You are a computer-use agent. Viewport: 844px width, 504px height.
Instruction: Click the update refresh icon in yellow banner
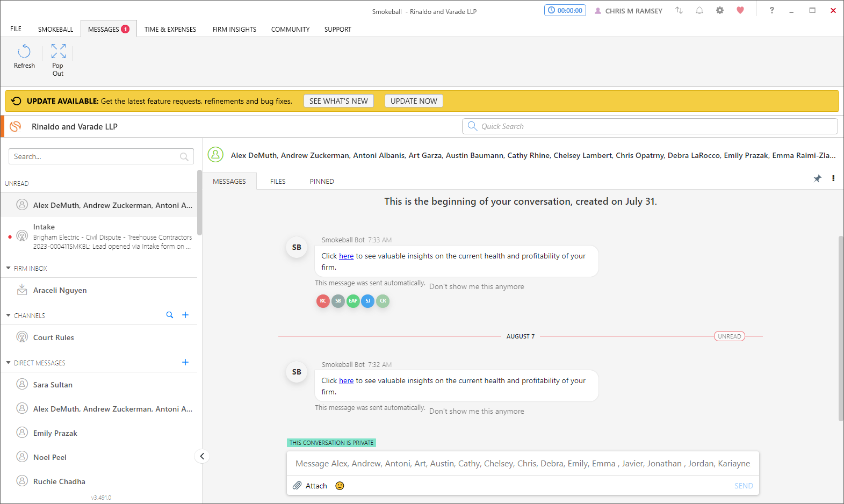click(x=16, y=101)
